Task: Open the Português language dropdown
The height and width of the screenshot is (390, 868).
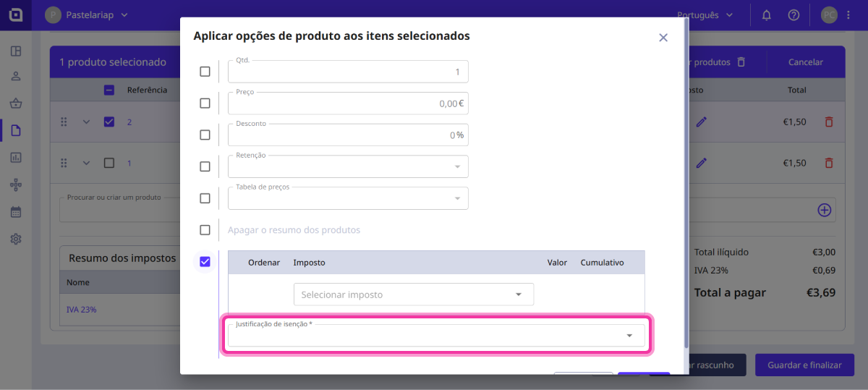Action: click(705, 14)
